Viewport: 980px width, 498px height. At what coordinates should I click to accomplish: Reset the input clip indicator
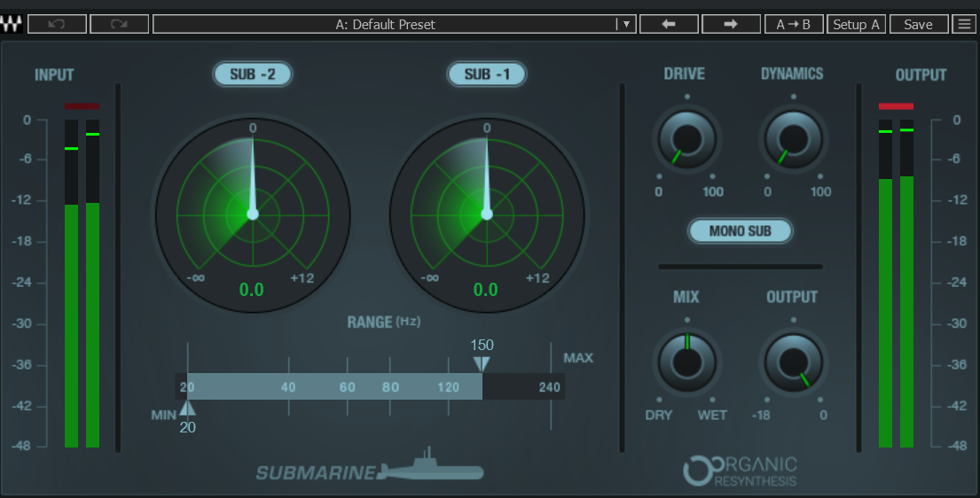82,106
